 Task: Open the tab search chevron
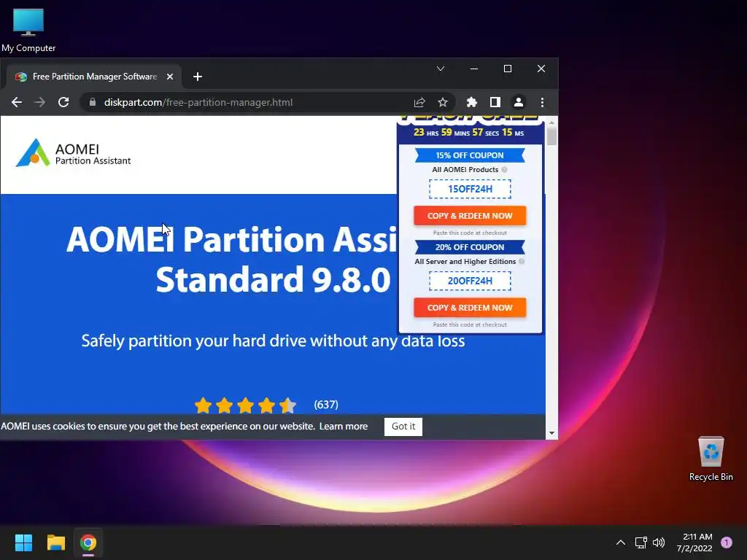point(441,69)
